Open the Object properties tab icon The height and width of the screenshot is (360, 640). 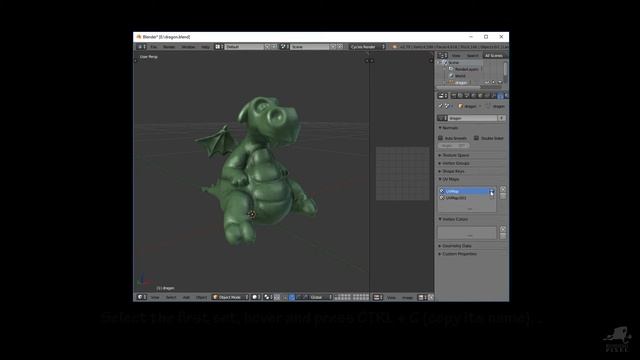[480, 96]
